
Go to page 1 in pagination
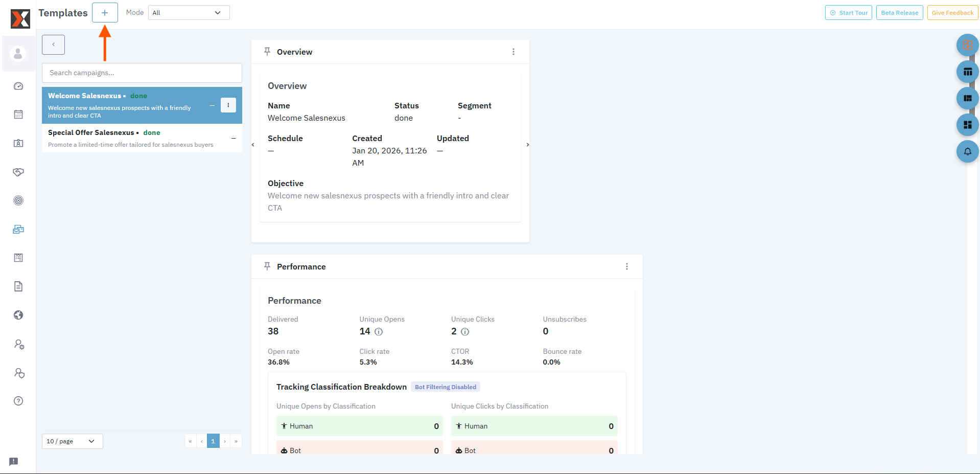tap(213, 441)
